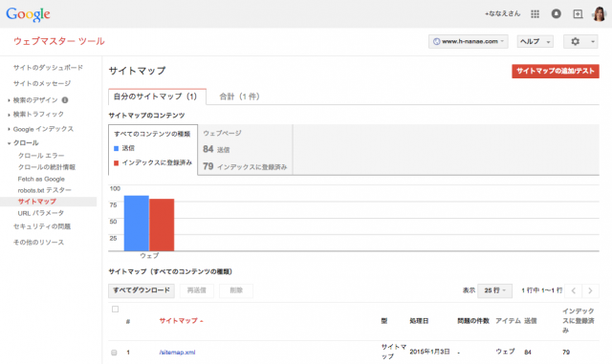
Task: Open the Google apps grid icon
Action: (535, 14)
